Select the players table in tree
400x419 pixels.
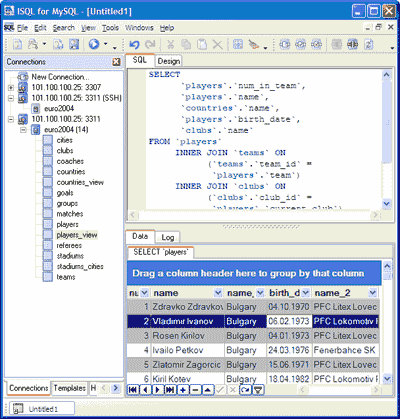67,224
